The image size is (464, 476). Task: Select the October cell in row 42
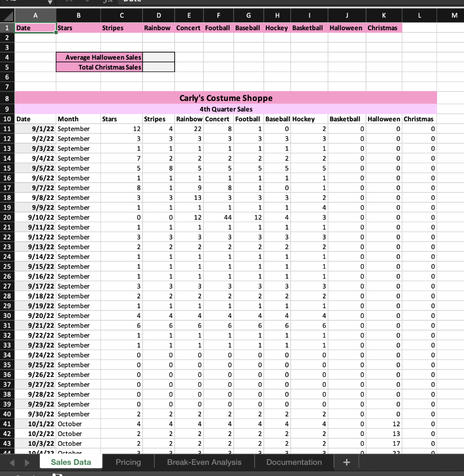click(x=78, y=434)
